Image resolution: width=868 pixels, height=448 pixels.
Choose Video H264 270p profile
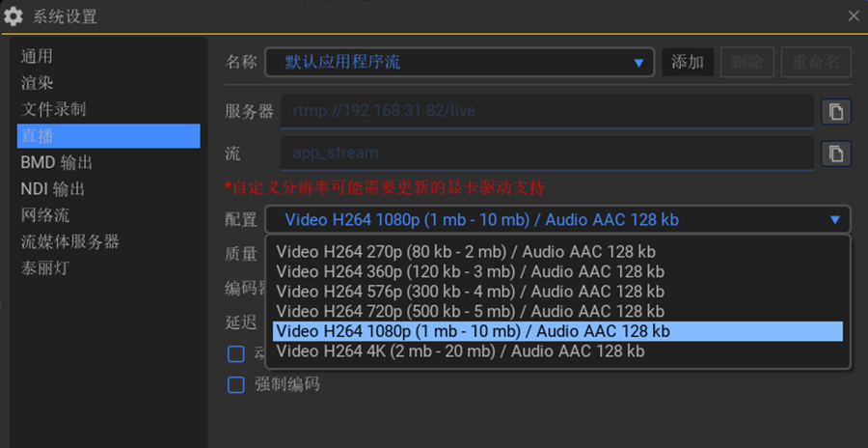click(x=470, y=251)
